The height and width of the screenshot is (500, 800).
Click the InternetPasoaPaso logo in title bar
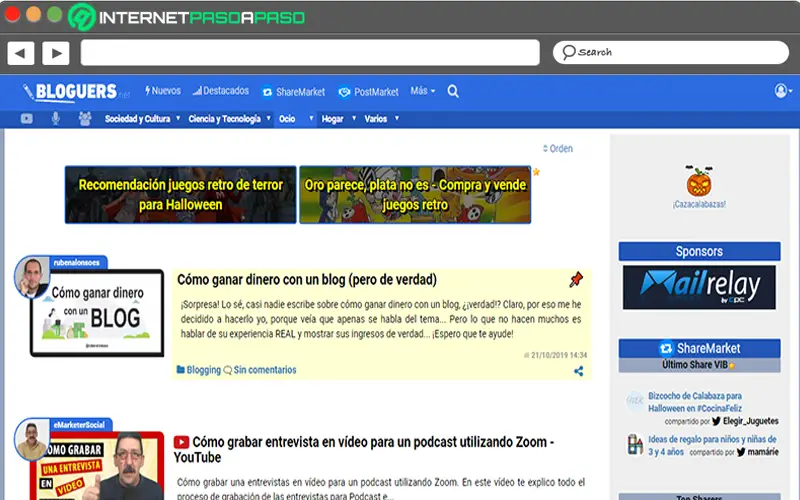tap(187, 17)
